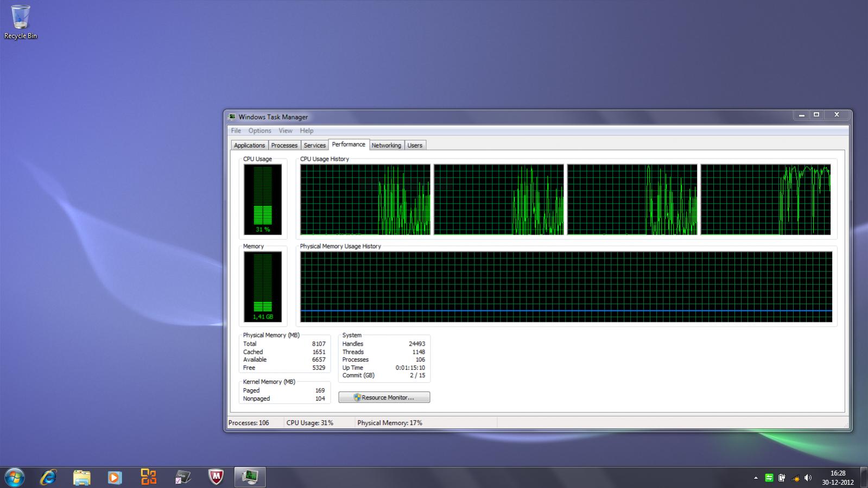Switch to the Processes tab

(x=284, y=145)
